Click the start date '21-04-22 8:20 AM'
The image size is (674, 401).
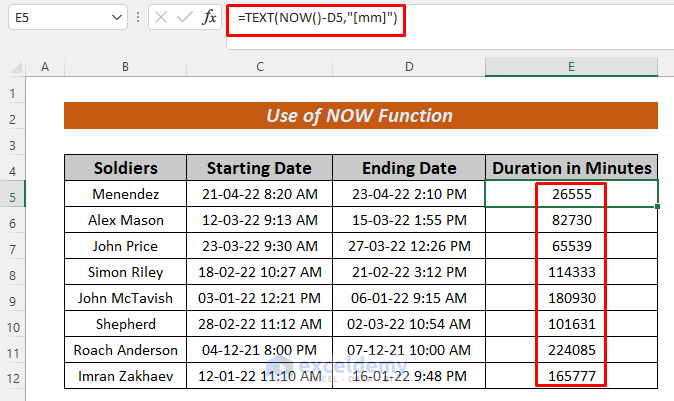(260, 194)
